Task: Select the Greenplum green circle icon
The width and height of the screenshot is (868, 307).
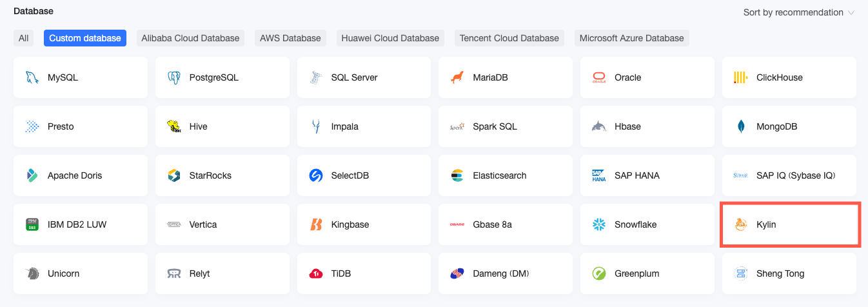Action: coord(599,273)
